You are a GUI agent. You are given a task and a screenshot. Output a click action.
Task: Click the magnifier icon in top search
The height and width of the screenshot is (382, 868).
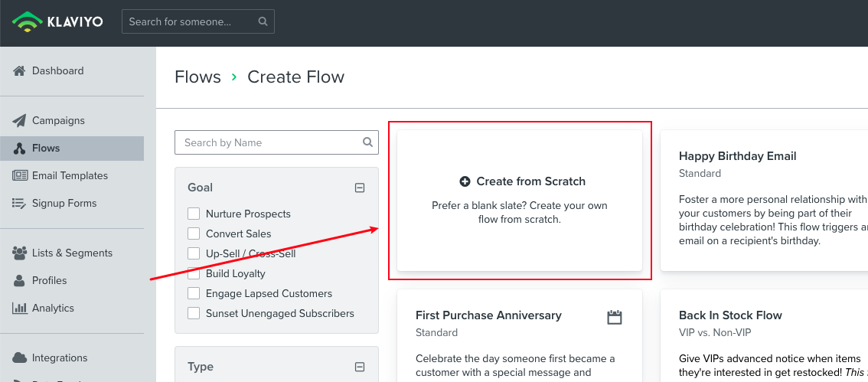pos(263,21)
